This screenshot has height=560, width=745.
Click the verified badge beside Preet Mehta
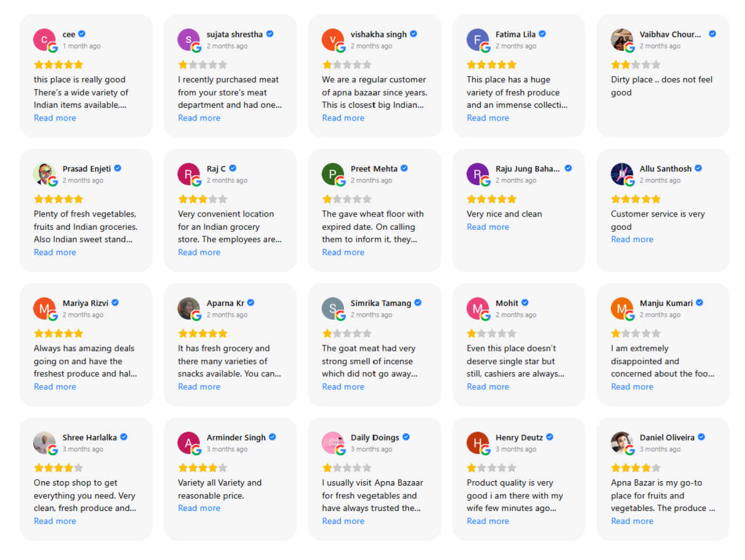404,168
